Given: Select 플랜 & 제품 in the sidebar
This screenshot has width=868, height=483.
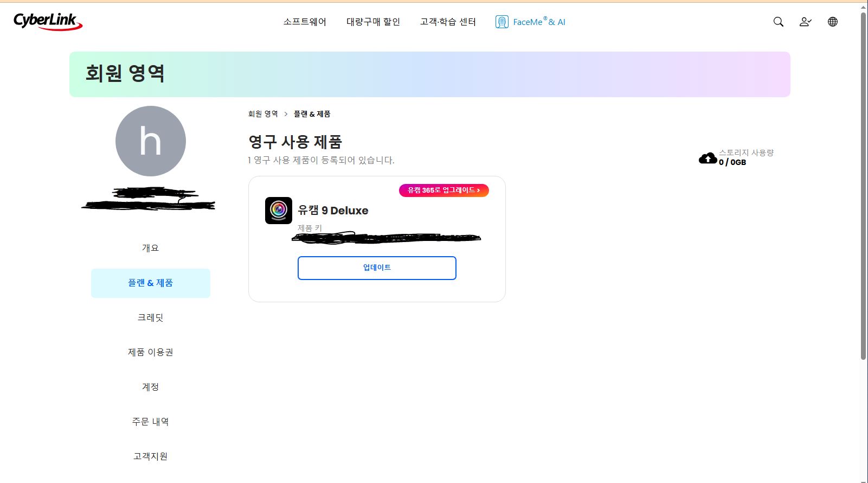Looking at the screenshot, I should (151, 283).
